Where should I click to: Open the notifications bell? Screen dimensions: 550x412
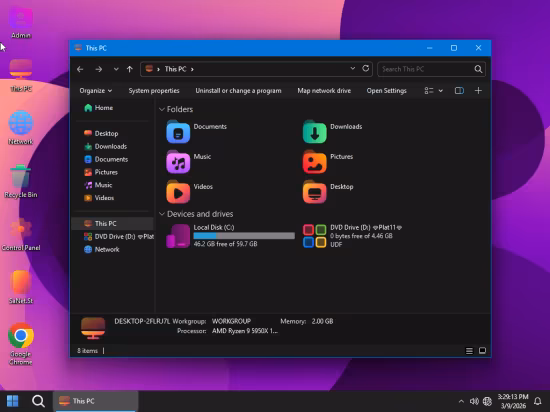click(537, 401)
